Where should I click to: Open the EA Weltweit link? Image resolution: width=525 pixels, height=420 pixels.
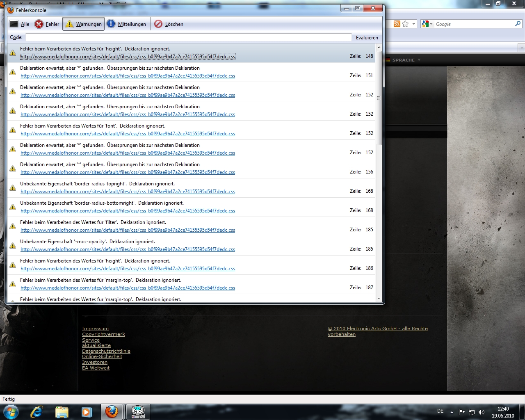(96, 368)
